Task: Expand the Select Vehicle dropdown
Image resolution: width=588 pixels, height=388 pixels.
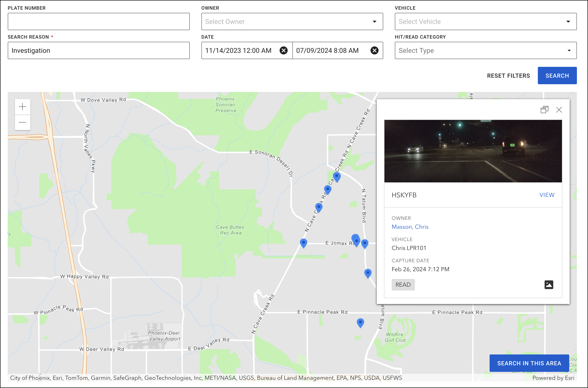Action: click(x=485, y=21)
